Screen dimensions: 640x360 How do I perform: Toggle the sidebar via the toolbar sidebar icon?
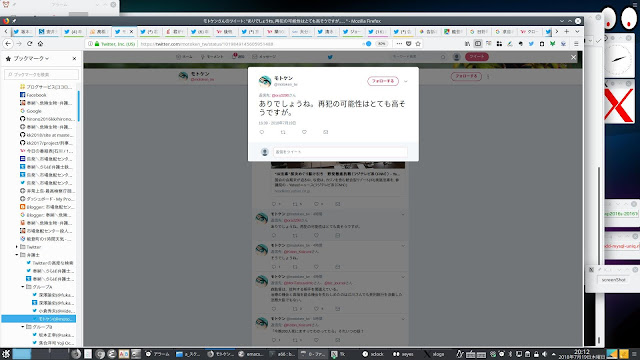[478, 44]
